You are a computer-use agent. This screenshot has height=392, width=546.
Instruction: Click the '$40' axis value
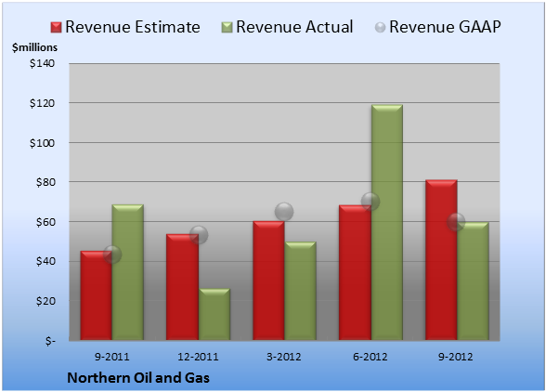[45, 261]
